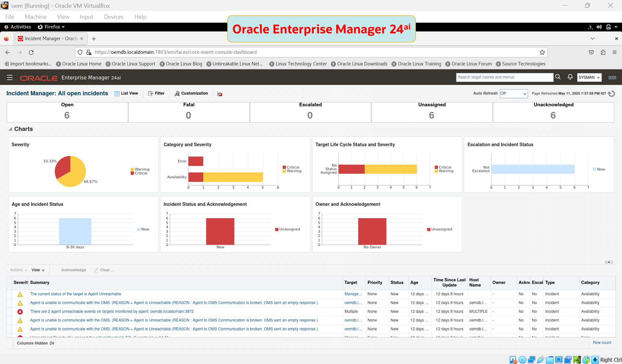Open the SYSMAN user menu

coord(589,77)
